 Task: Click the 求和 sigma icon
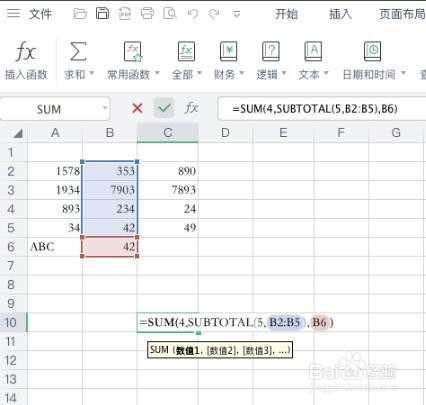coord(78,51)
